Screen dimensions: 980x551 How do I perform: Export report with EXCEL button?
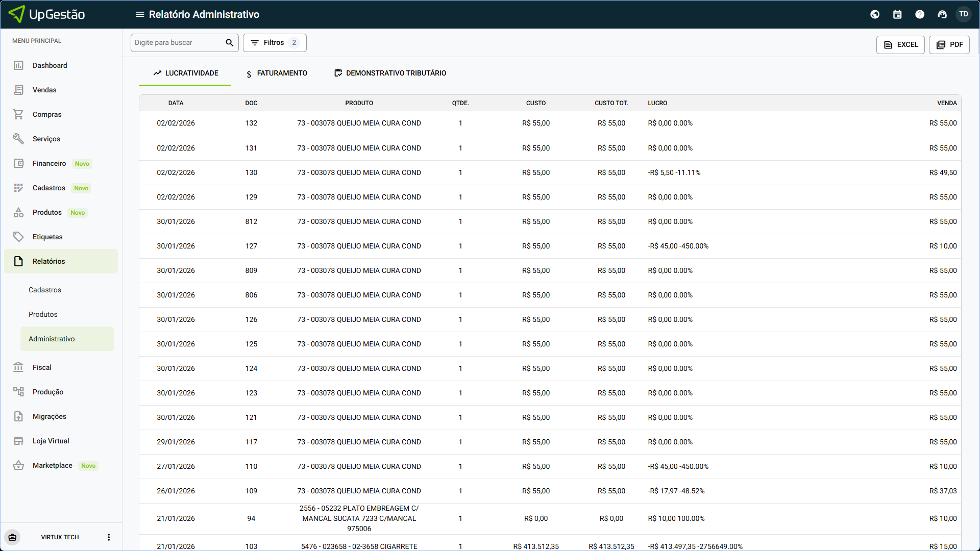pos(900,45)
